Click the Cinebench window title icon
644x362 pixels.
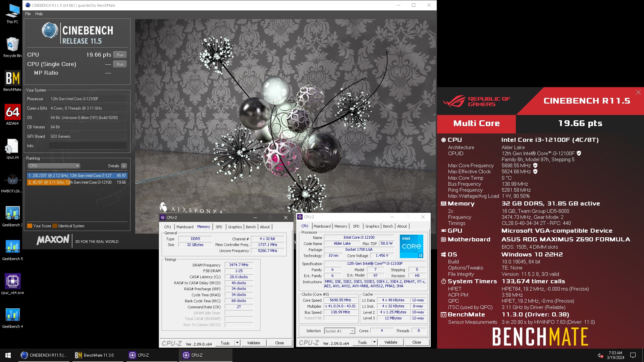pos(28,5)
